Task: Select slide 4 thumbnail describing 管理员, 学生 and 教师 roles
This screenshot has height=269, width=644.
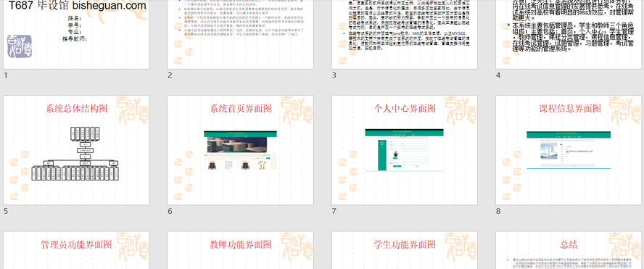Action: 569,35
